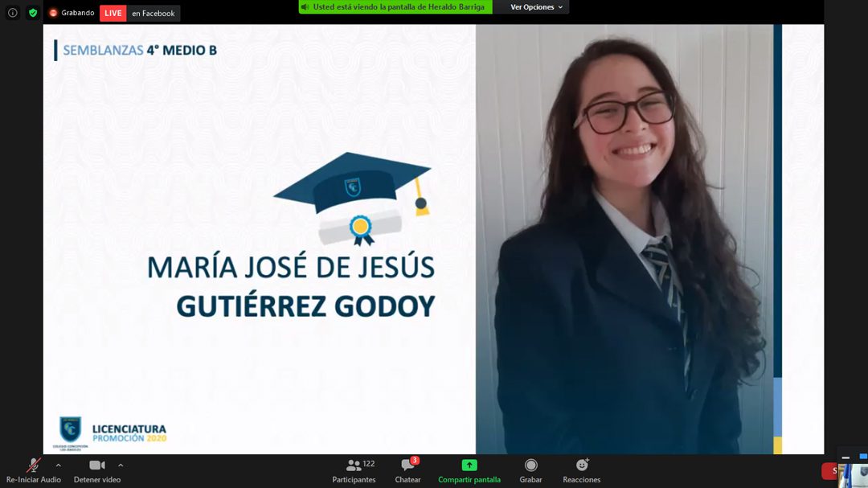
Task: Click the Grabando recording indicator
Action: pos(72,13)
